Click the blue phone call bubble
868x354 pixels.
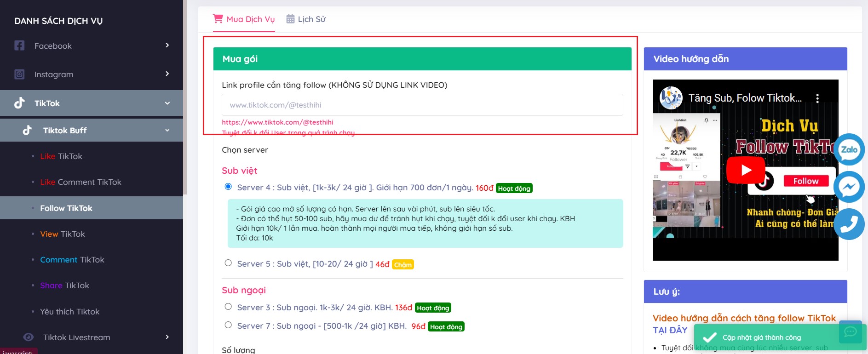pos(849,224)
